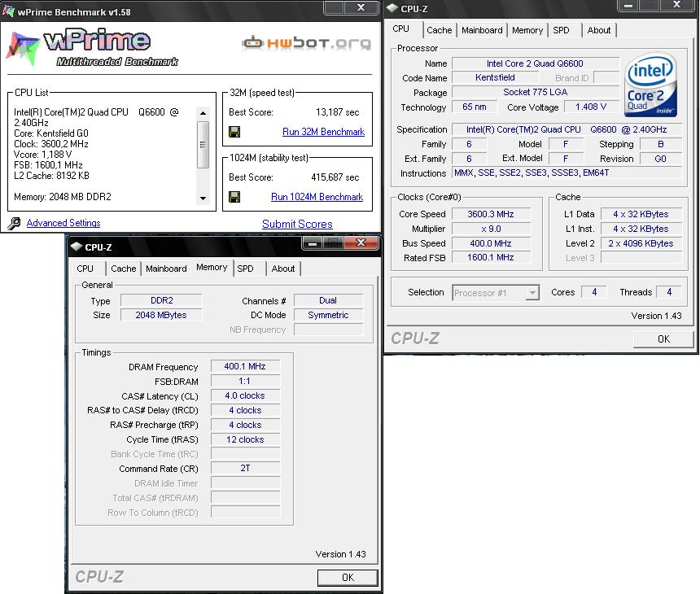Viewport: 700px width, 594px height.
Task: Open Mainboard tab in Memory CPU-Z window
Action: (166, 269)
